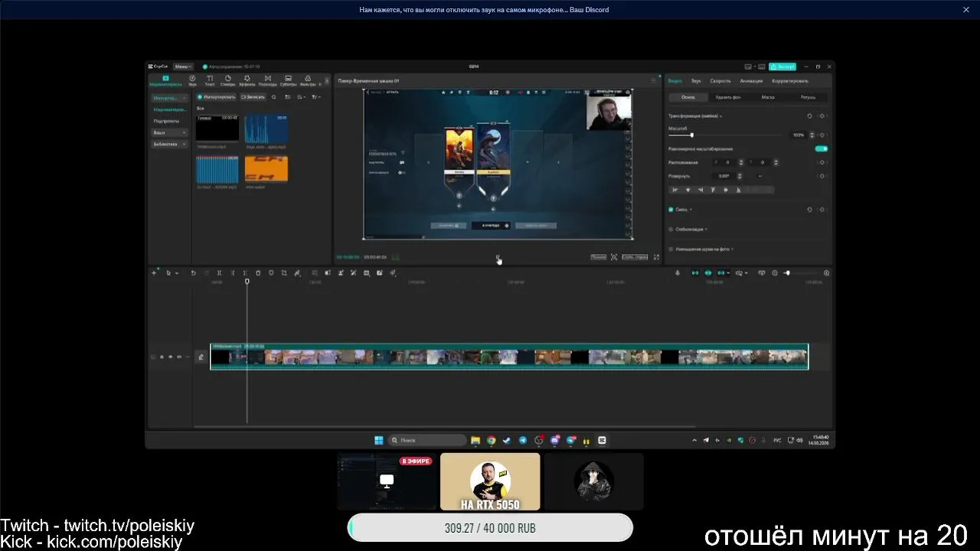
Task: Click the Import (Импортировать) button
Action: coord(217,97)
